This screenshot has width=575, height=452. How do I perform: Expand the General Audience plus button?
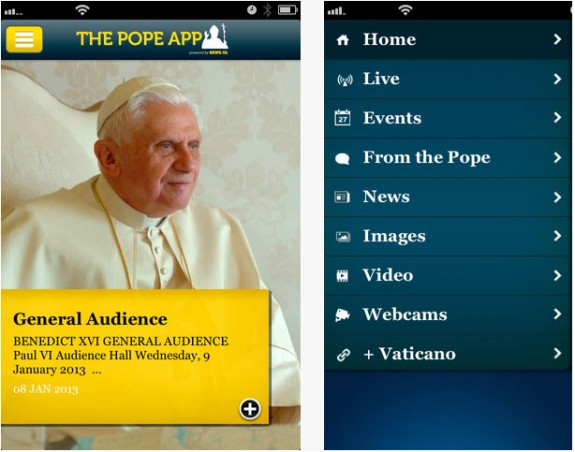(250, 409)
